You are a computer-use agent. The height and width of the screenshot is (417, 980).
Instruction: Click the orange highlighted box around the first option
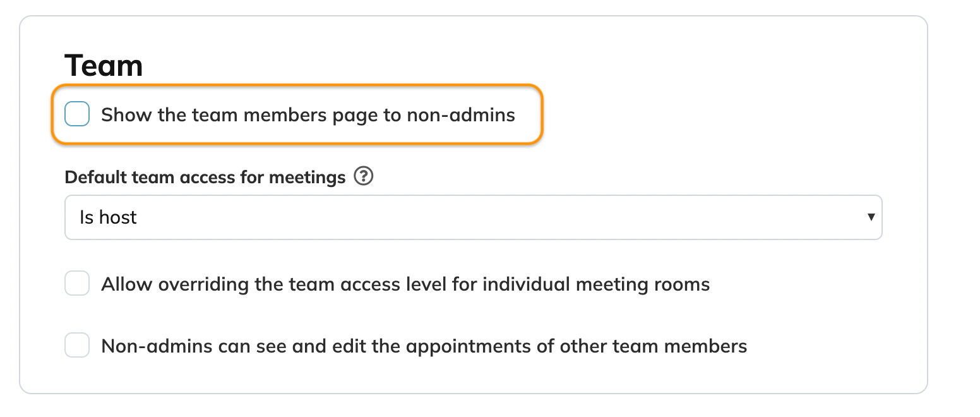(297, 115)
